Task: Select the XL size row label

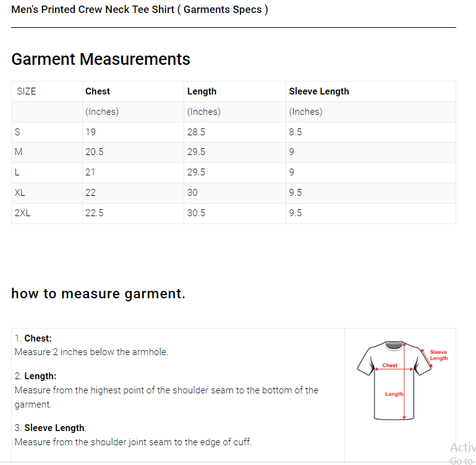Action: click(x=20, y=193)
